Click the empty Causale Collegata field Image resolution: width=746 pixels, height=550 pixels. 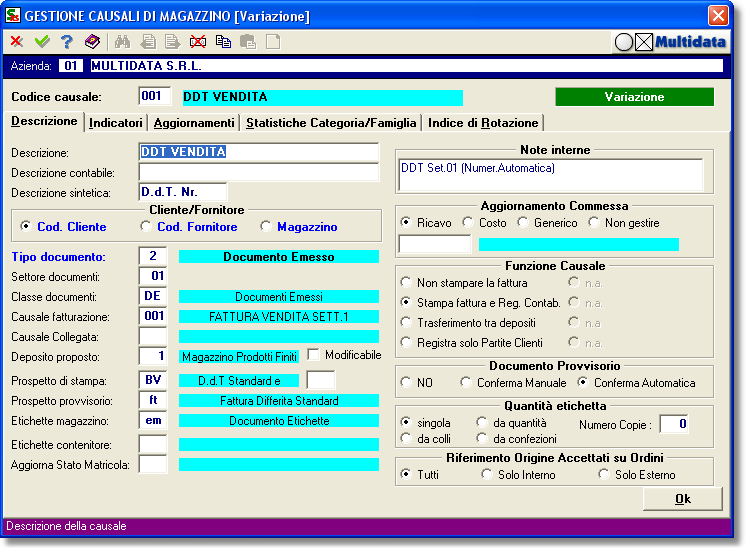[153, 336]
